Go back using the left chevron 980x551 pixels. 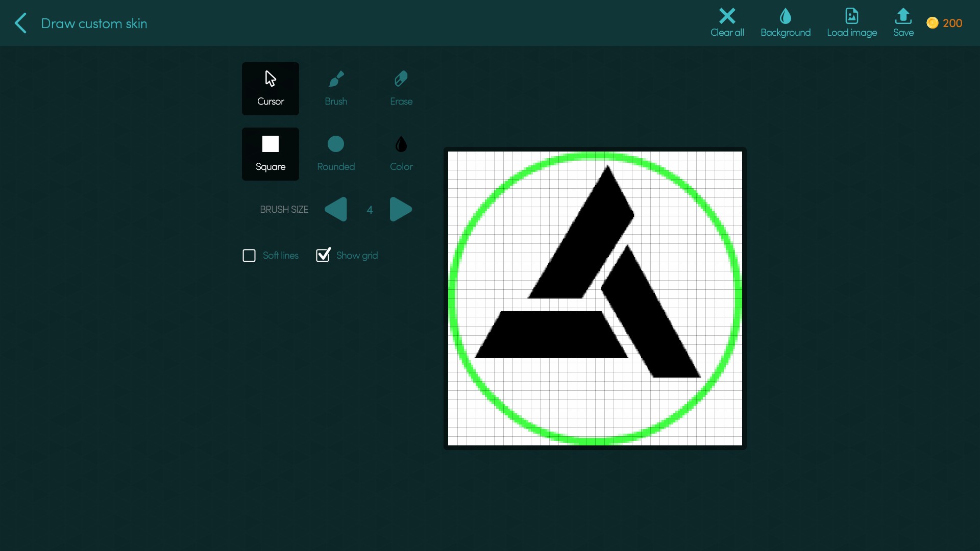click(x=20, y=23)
